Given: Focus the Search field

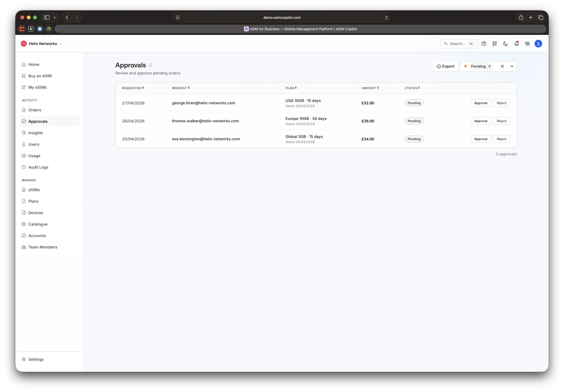Looking at the screenshot, I should (459, 44).
